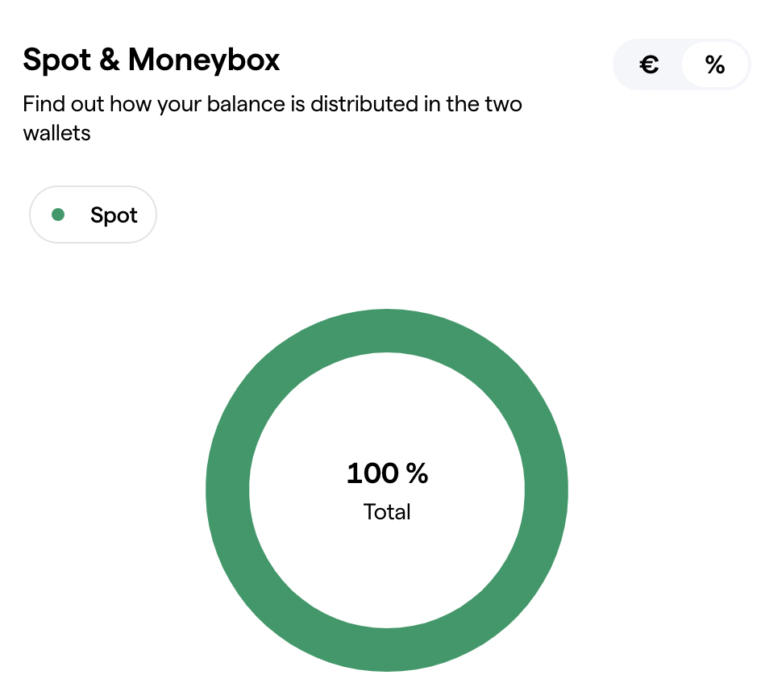Screen dimensions: 761x700
Task: Click the balance distribution description text
Action: pyautogui.click(x=272, y=105)
